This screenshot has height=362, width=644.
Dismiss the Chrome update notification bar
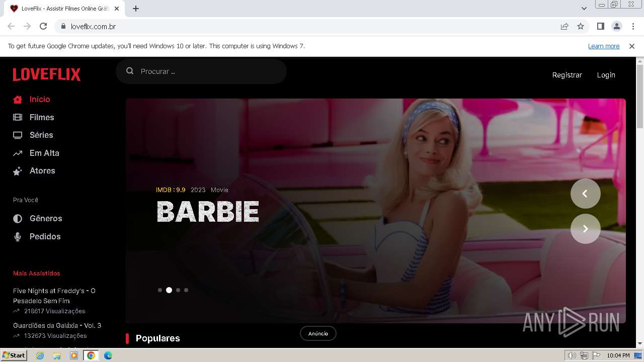coord(632,46)
